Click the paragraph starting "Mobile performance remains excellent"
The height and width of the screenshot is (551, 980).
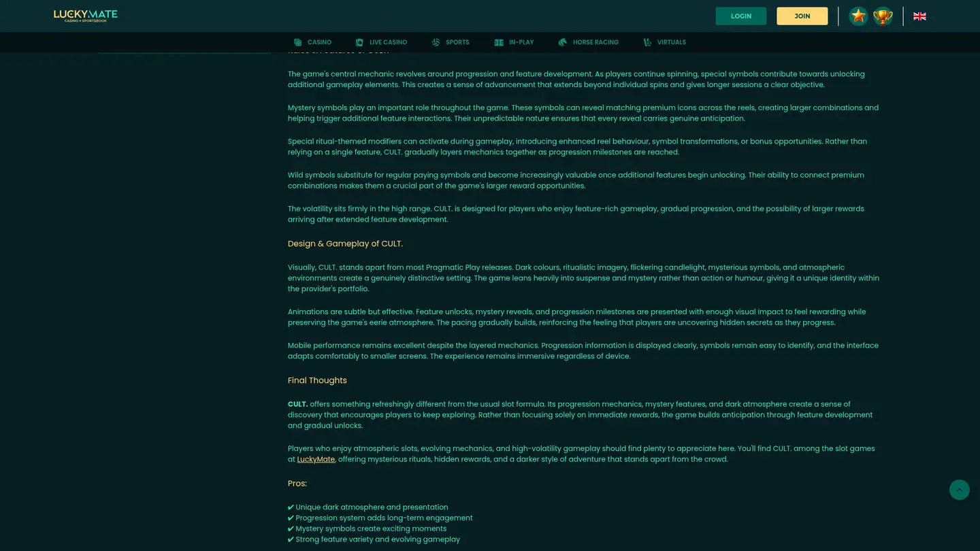click(583, 351)
